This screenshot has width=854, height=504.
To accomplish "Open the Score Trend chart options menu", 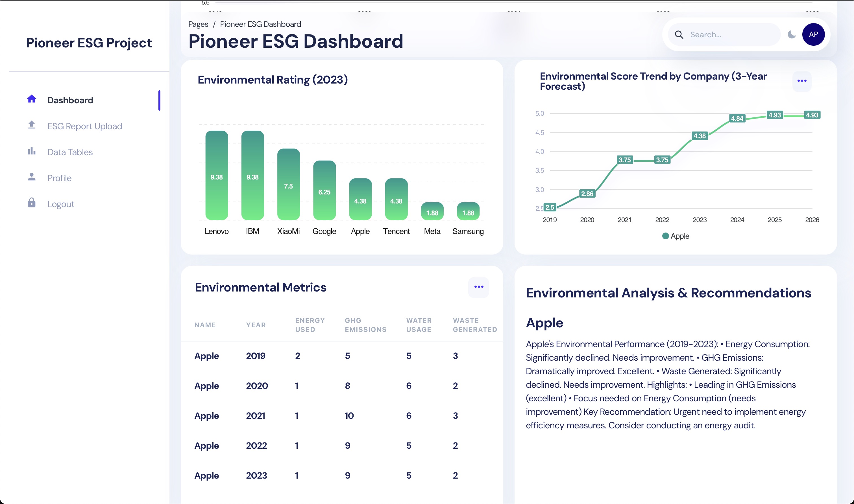I will 802,81.
